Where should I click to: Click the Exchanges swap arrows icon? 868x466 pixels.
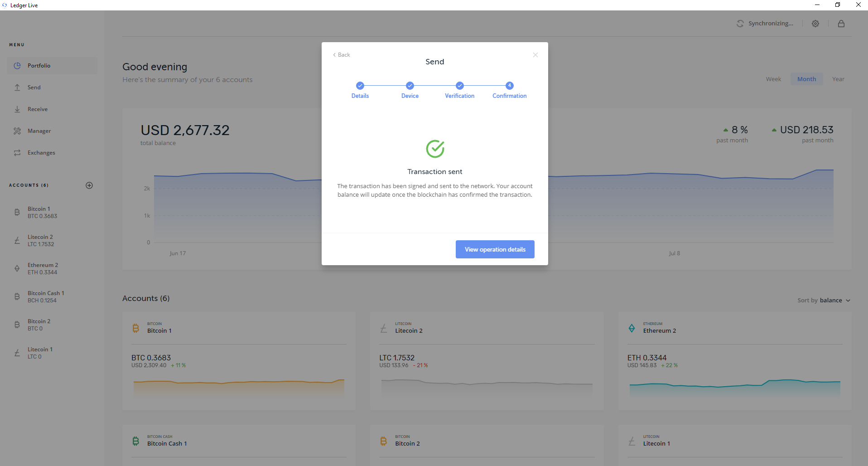coord(17,153)
